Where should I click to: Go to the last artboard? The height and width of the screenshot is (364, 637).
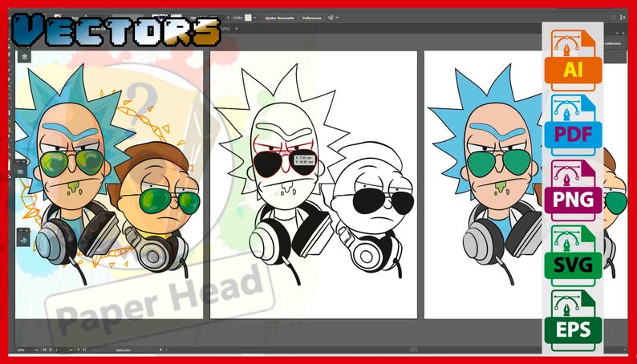coord(84,350)
